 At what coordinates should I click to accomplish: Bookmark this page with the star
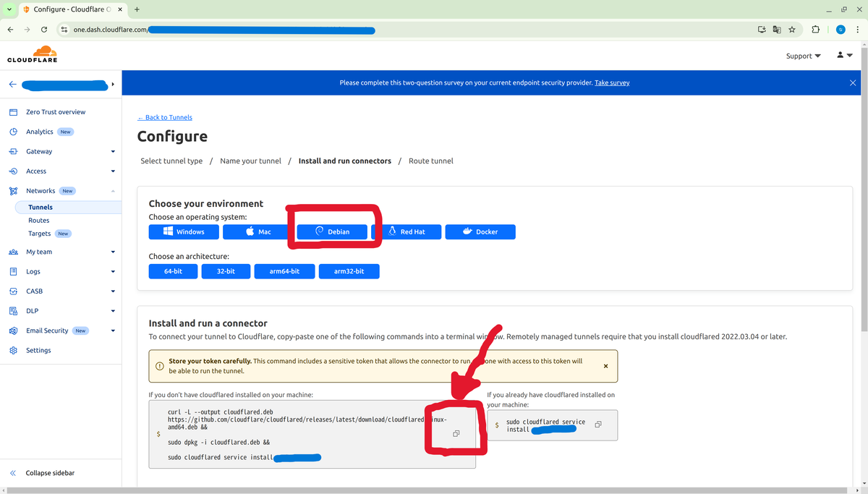(x=792, y=30)
